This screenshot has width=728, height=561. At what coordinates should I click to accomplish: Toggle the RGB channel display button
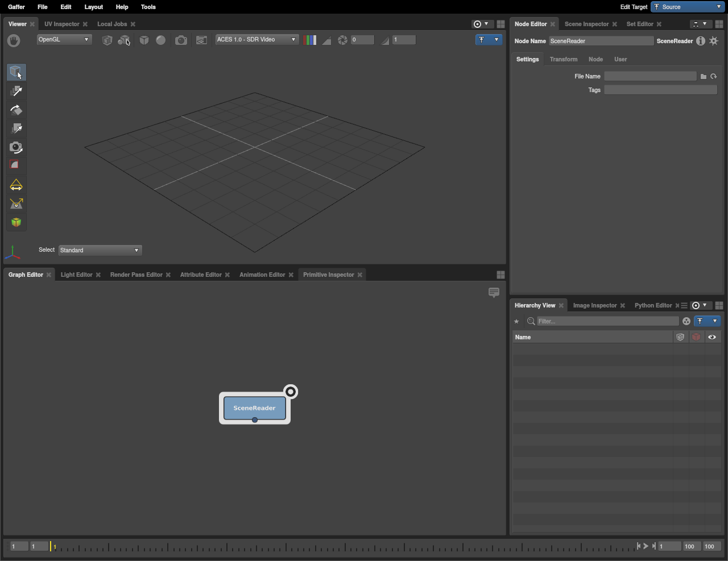pyautogui.click(x=310, y=40)
